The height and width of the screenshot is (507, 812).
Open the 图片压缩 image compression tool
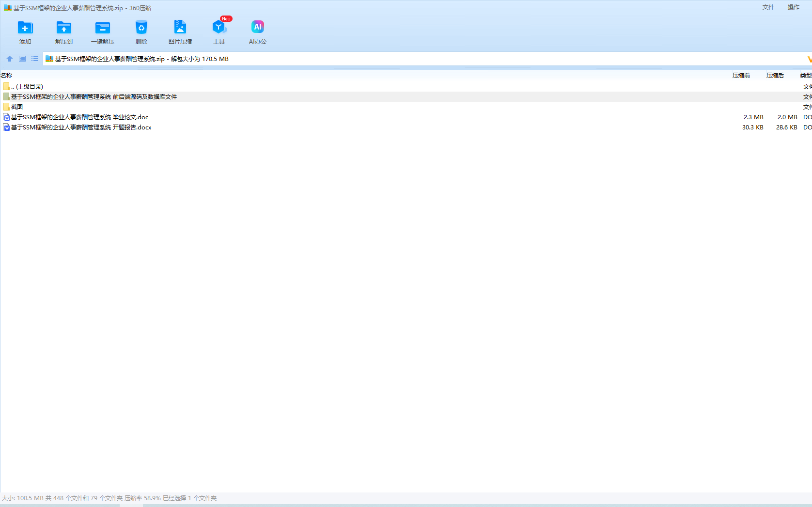pos(180,28)
